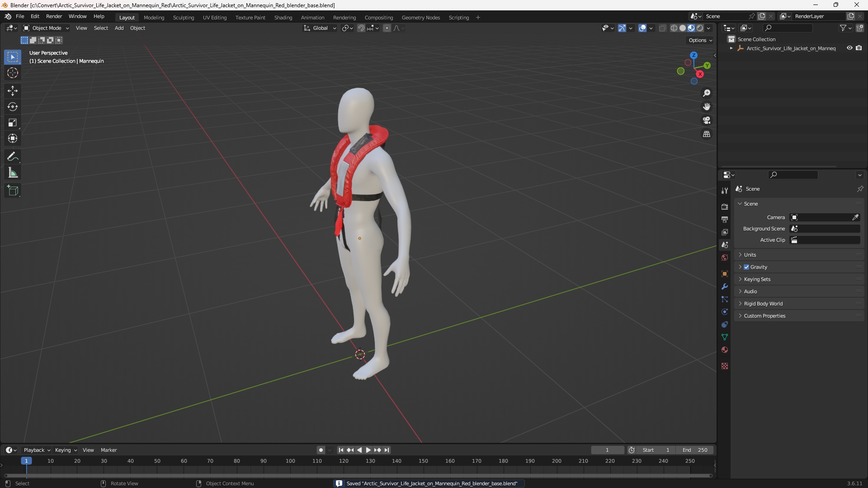Select the Measure ruler tool
This screenshot has width=868, height=488.
click(13, 173)
